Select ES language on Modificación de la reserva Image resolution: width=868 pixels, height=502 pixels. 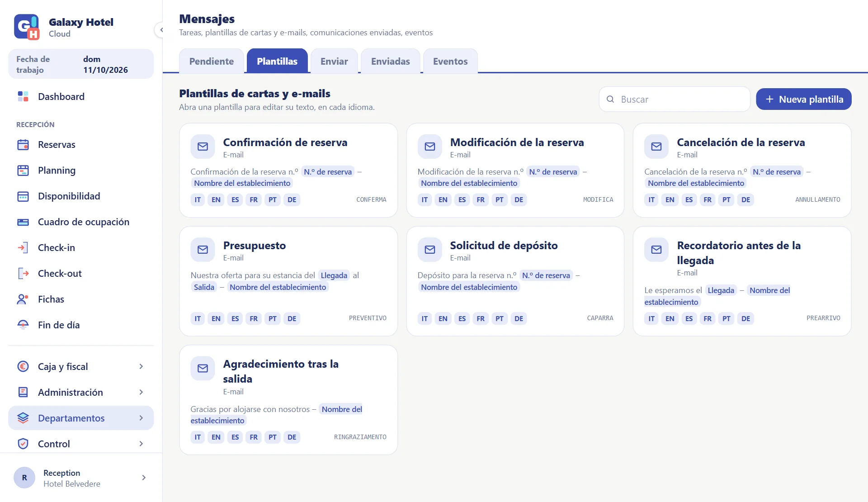click(x=462, y=199)
